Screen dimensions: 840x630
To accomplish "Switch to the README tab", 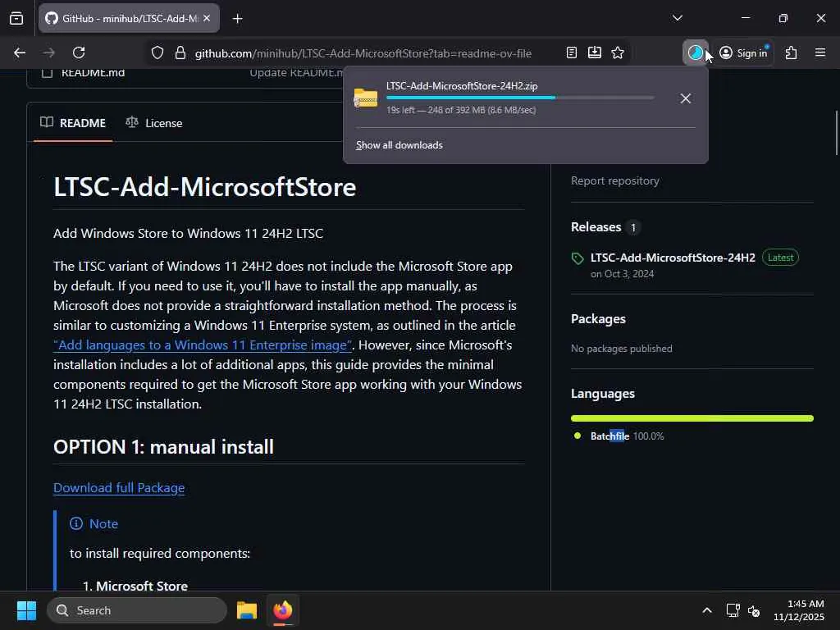I will 73,123.
